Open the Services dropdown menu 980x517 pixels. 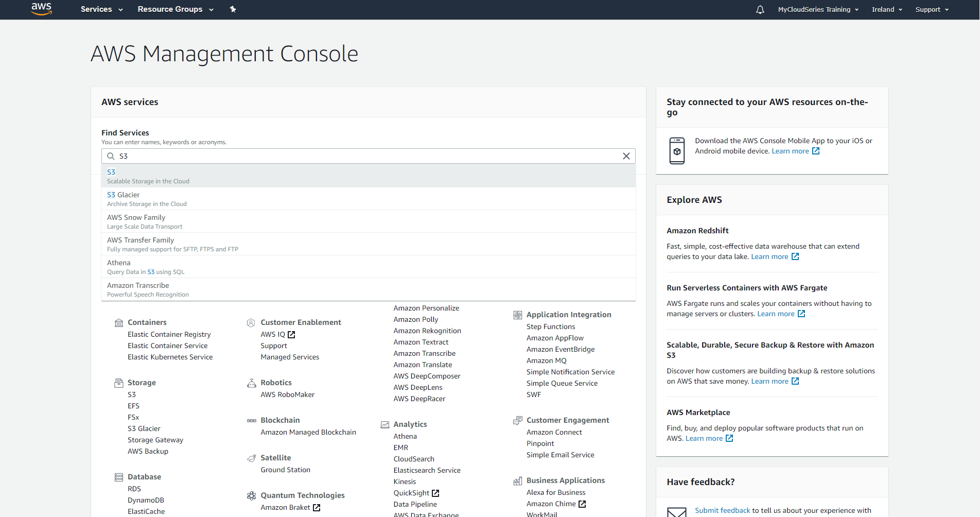(x=101, y=9)
